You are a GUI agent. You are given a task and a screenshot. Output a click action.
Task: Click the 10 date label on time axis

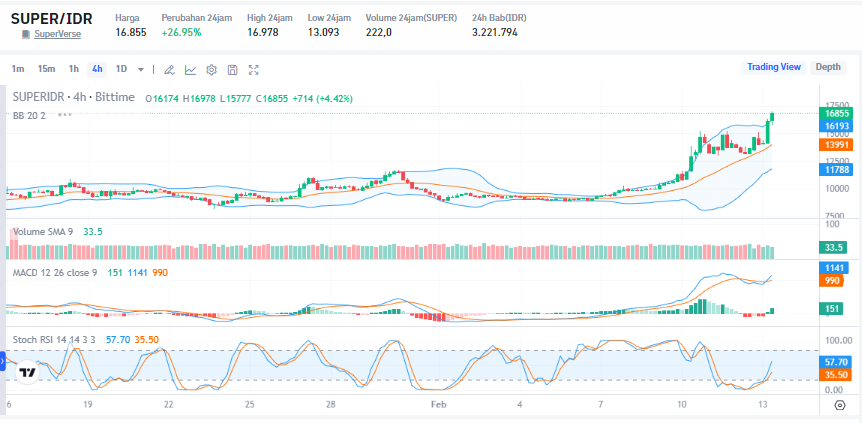click(682, 405)
